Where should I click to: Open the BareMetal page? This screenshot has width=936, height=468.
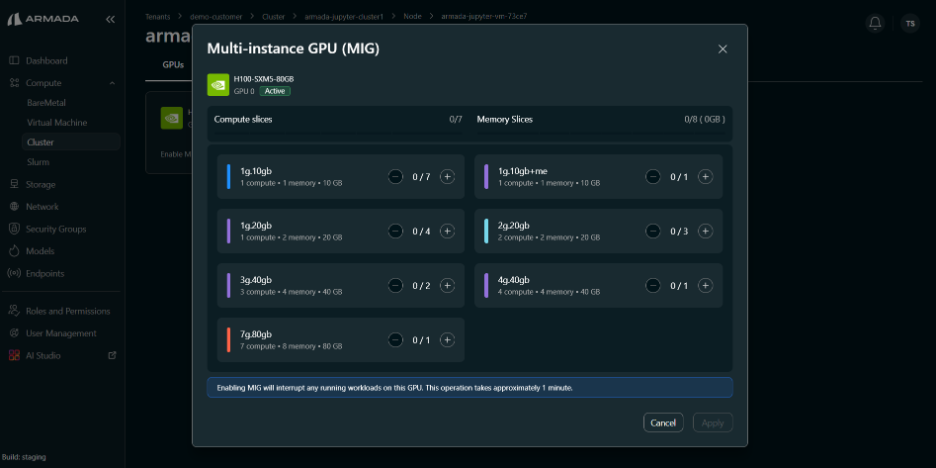(x=47, y=103)
